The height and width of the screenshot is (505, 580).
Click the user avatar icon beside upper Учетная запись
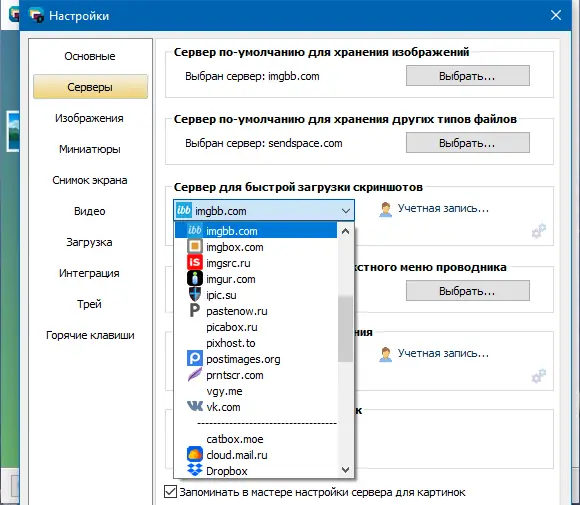[385, 210]
